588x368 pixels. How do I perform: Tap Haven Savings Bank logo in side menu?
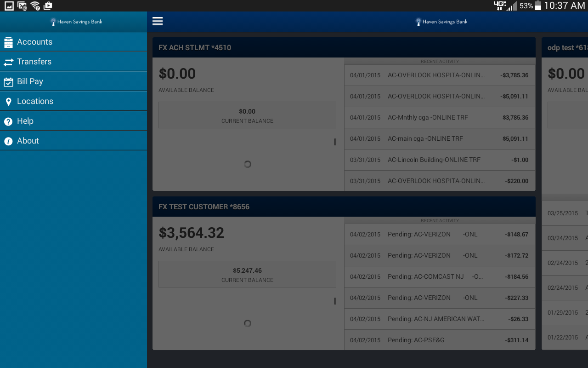pos(76,22)
